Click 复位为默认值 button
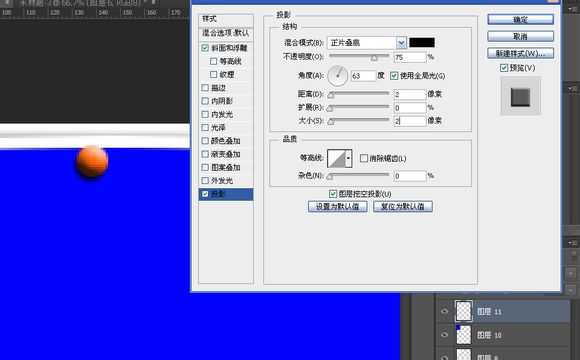Viewport: 580px width, 360px height. 403,206
